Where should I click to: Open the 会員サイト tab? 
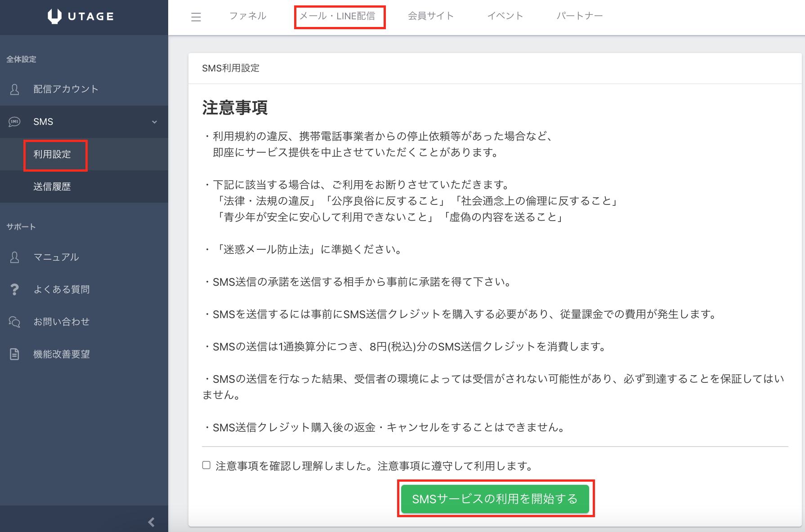(x=430, y=16)
